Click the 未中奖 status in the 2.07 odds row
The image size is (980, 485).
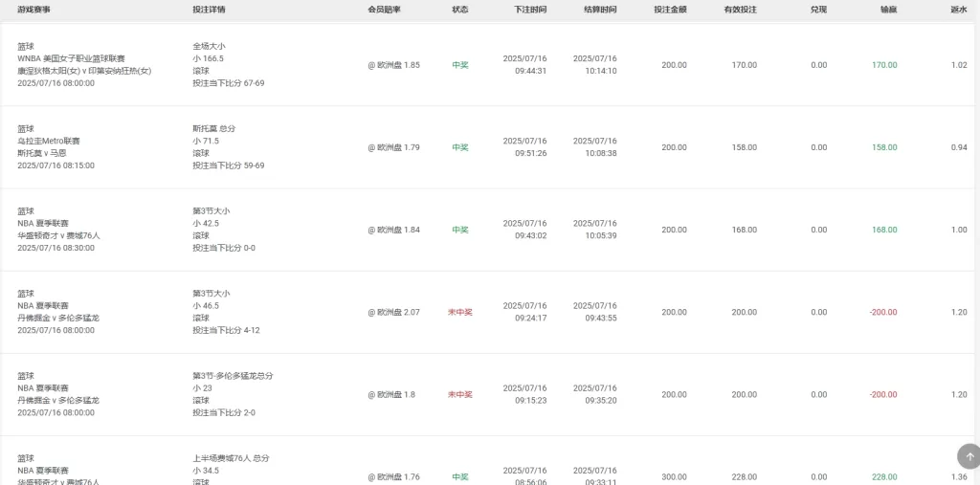(x=460, y=313)
